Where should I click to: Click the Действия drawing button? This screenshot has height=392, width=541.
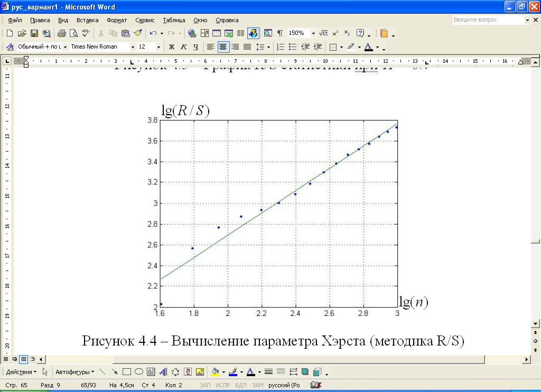21,372
